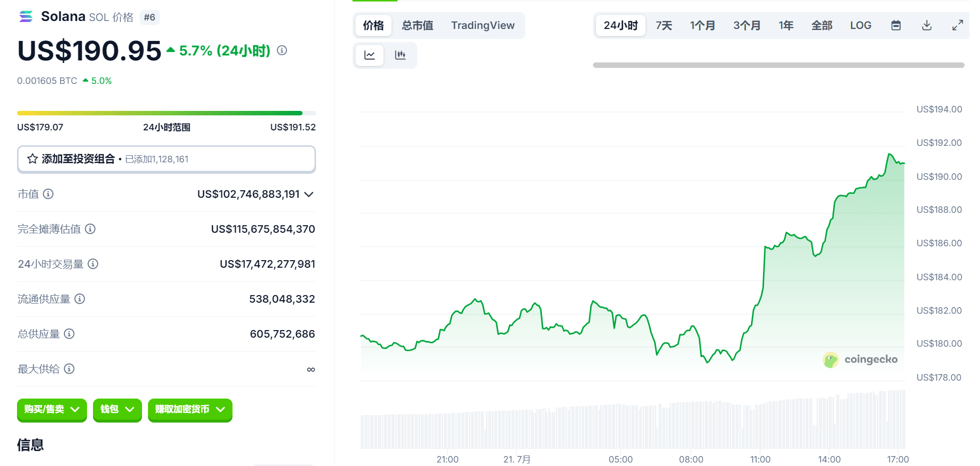The image size is (980, 466).
Task: Show circulating supply info tooltip
Action: click(79, 299)
